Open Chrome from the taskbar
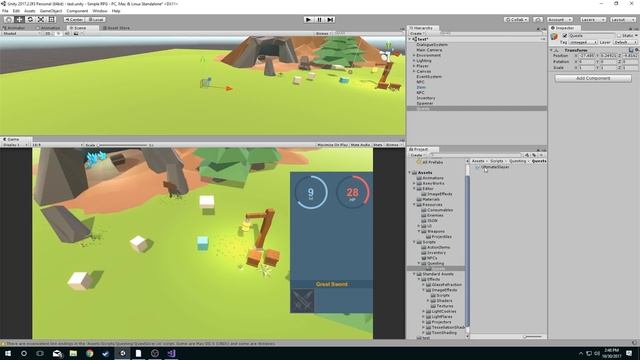Viewport: 640px width, 360px height. (89, 353)
